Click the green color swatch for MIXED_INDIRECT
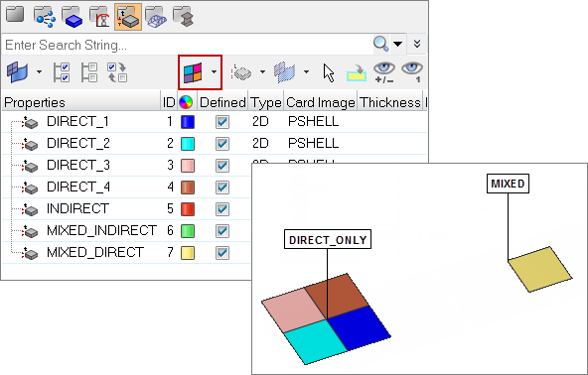588x375 pixels. click(188, 231)
